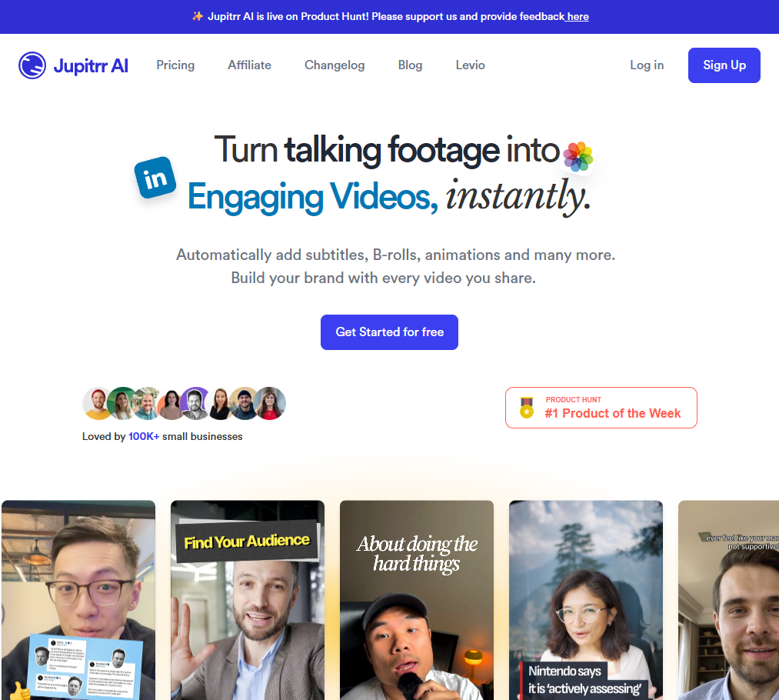Open the video thumbnail with the tweets overlay
The image size is (779, 700).
(78, 600)
